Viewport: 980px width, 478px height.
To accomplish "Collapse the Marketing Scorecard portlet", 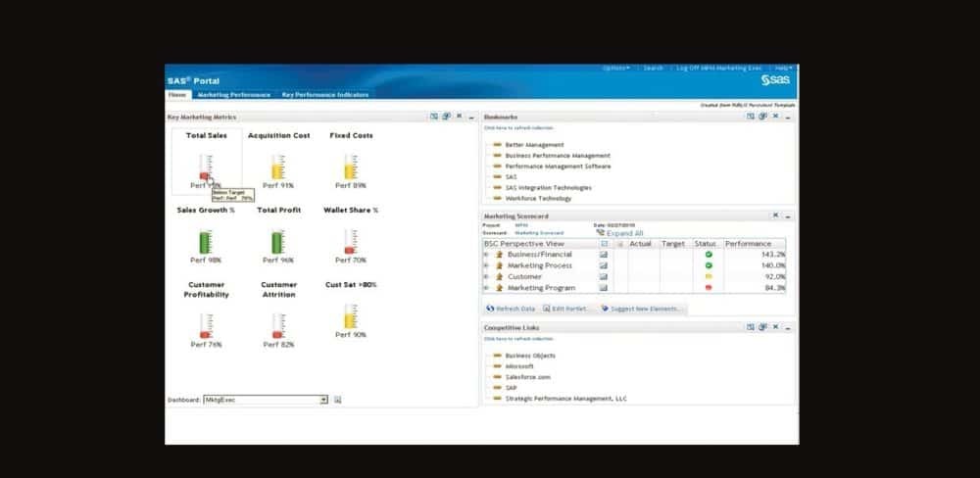I will pyautogui.click(x=788, y=215).
